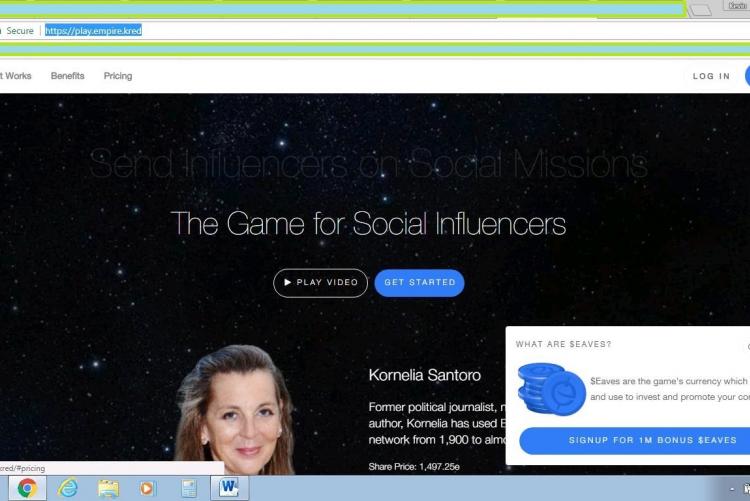The height and width of the screenshot is (501, 750).
Task: Select the Kornelia Santoro name heading
Action: pos(424,376)
